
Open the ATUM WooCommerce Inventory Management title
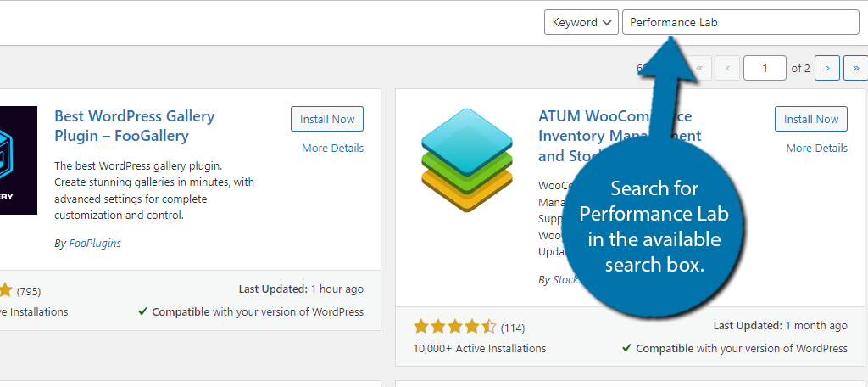tap(620, 137)
